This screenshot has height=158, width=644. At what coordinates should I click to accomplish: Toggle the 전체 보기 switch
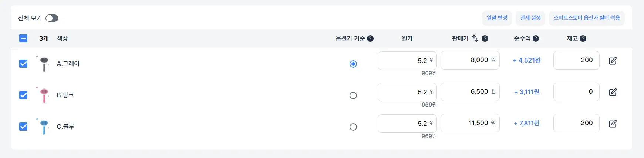click(x=52, y=18)
